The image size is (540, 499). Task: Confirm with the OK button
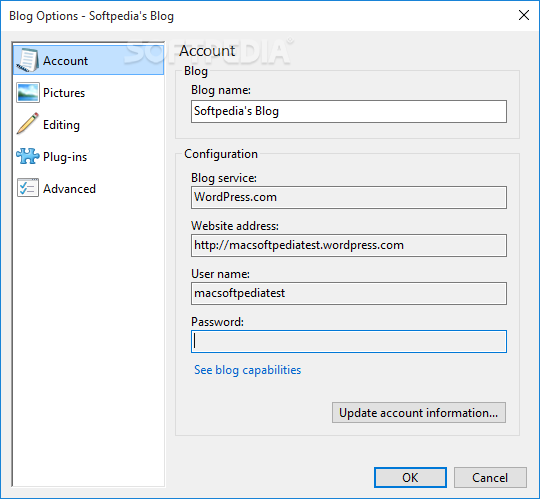pyautogui.click(x=410, y=477)
